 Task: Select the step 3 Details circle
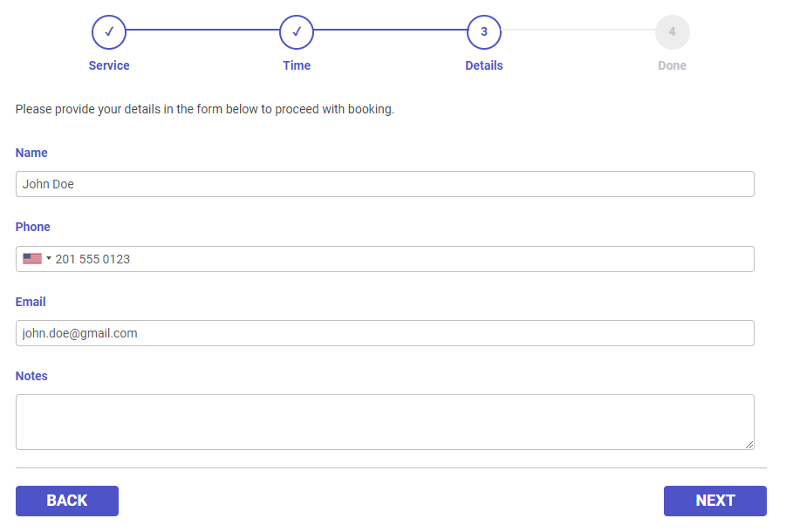point(484,32)
